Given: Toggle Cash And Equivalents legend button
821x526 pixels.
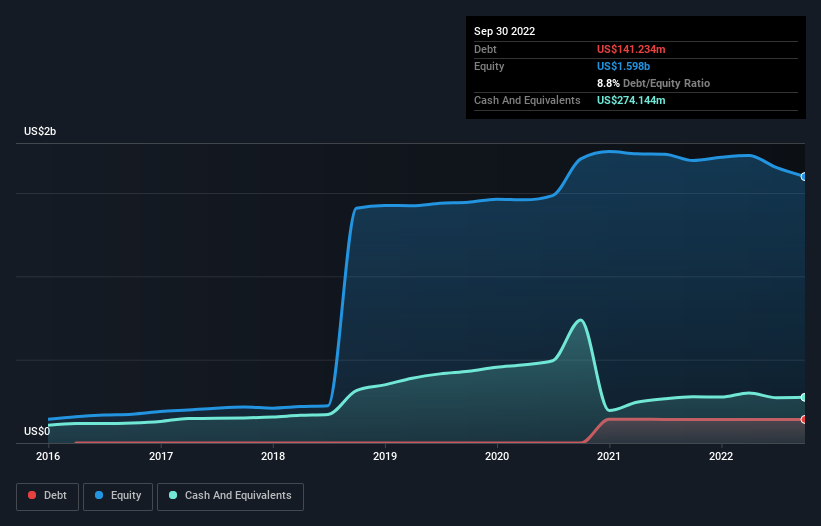Looking at the screenshot, I should click(x=230, y=496).
